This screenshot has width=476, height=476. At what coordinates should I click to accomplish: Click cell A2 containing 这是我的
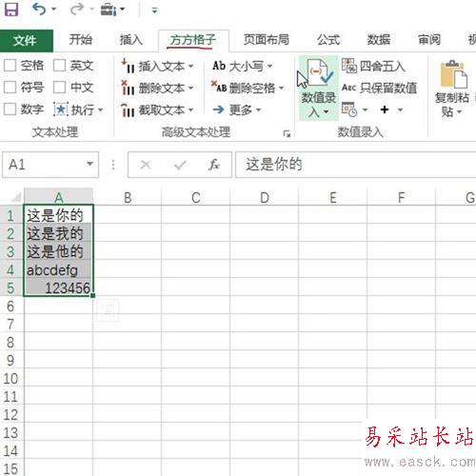point(58,233)
